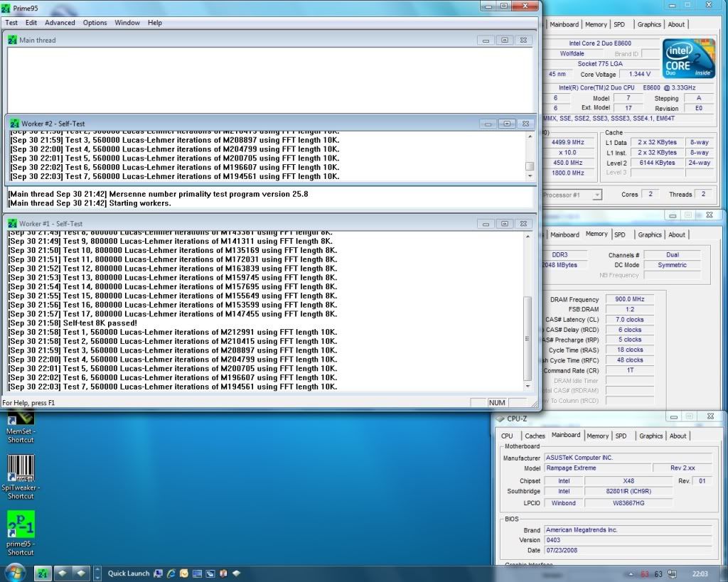Image resolution: width=728 pixels, height=582 pixels.
Task: Switch to SPD tab in top CPU-Z window
Action: tap(619, 25)
